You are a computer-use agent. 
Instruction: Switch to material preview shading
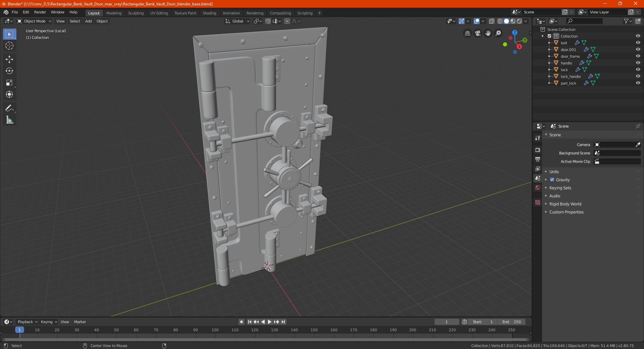tap(513, 21)
